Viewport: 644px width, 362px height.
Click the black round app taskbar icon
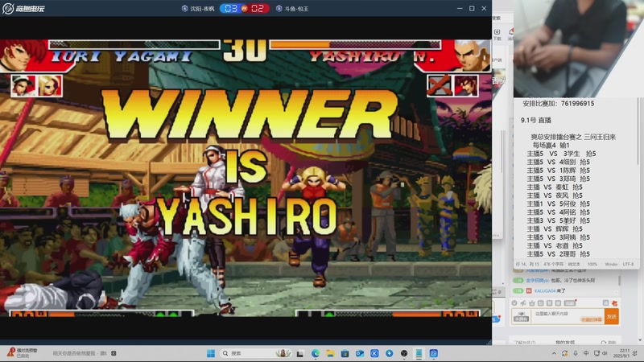click(x=404, y=353)
